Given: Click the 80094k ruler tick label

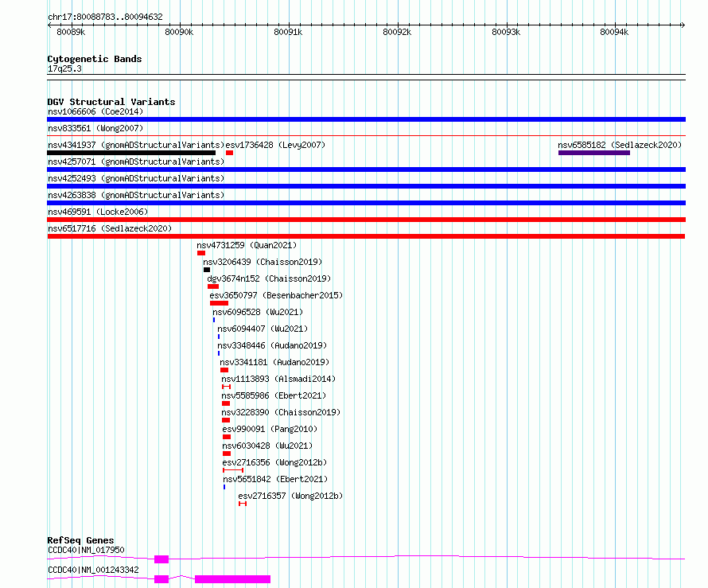Looking at the screenshot, I should point(614,32).
